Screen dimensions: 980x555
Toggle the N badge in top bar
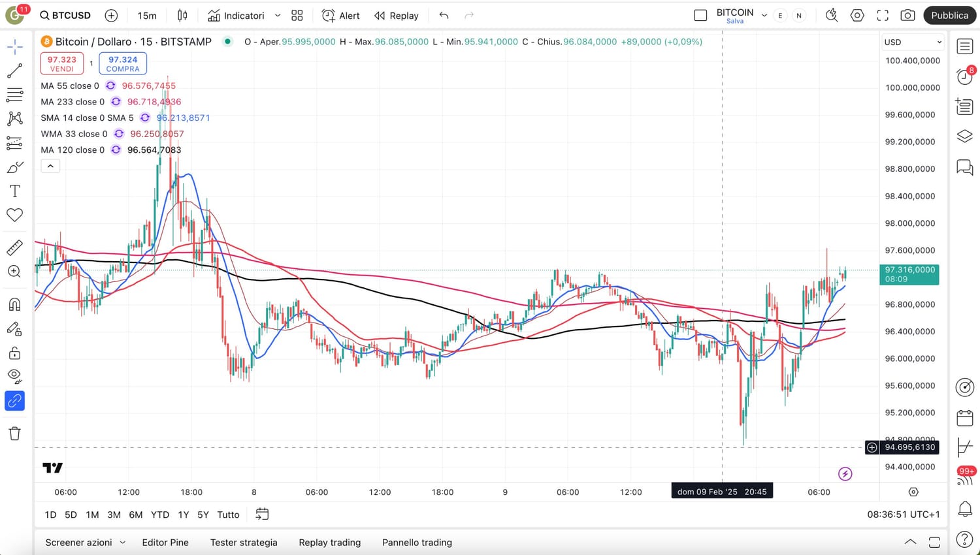tap(799, 16)
